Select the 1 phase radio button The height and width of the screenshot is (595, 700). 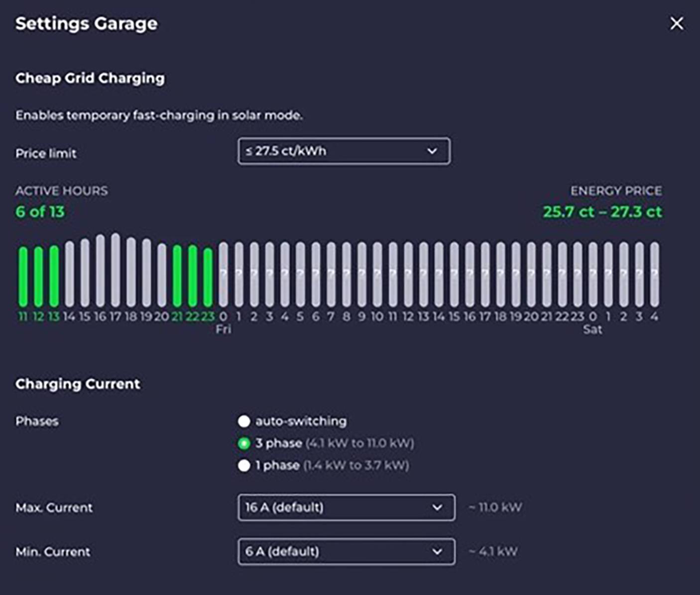pos(244,466)
